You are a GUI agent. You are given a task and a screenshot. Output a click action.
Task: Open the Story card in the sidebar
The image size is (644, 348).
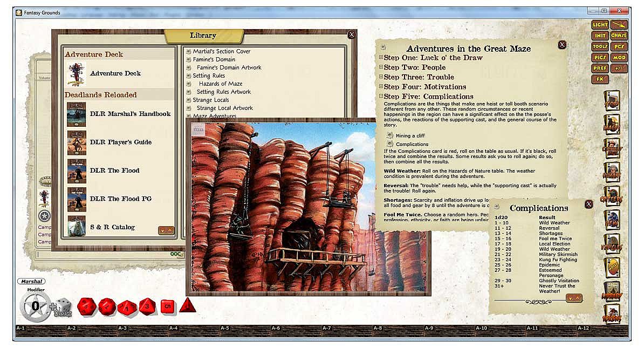tap(612, 101)
